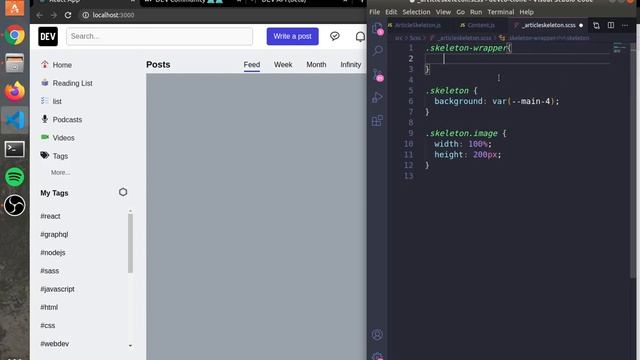The width and height of the screenshot is (640, 360).
Task: Switch to Visual Studio Code in the dock
Action: [15, 120]
